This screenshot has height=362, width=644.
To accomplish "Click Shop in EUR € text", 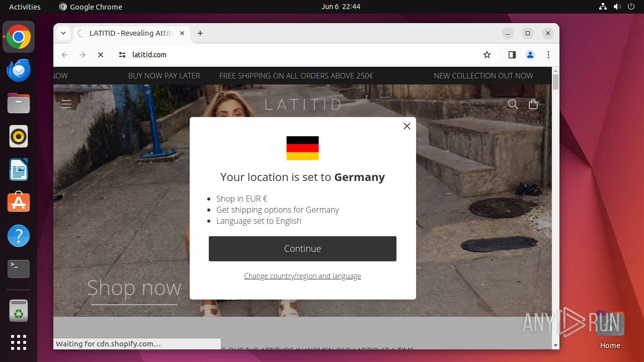I will pyautogui.click(x=242, y=199).
